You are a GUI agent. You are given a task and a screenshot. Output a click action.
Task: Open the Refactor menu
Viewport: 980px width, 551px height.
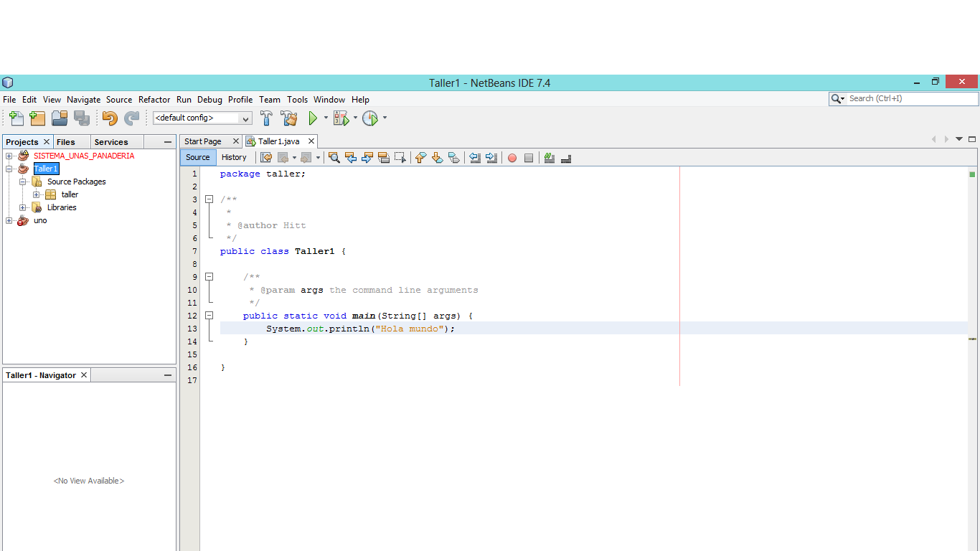pos(154,99)
